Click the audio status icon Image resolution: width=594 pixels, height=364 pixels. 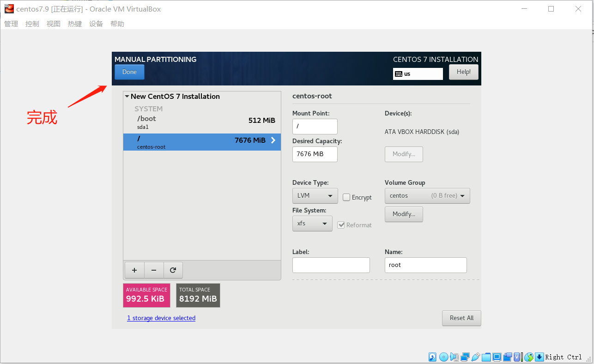click(455, 357)
